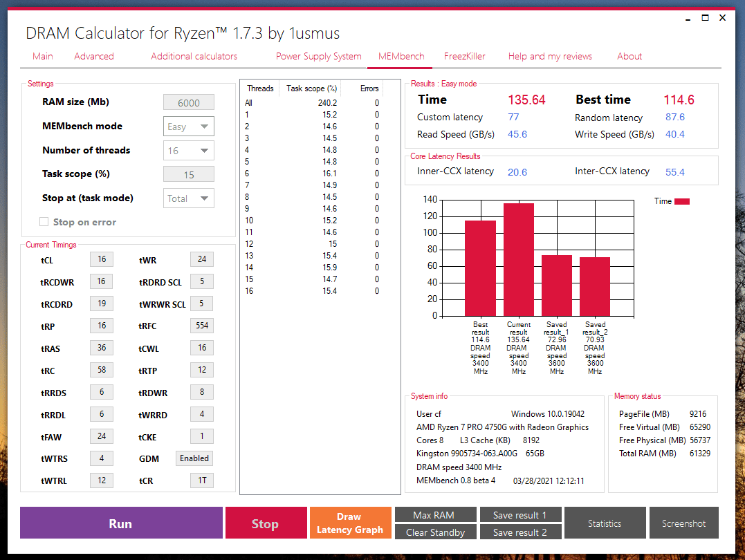Image resolution: width=745 pixels, height=560 pixels.
Task: Click the Task scope (%) column header
Action: point(312,88)
